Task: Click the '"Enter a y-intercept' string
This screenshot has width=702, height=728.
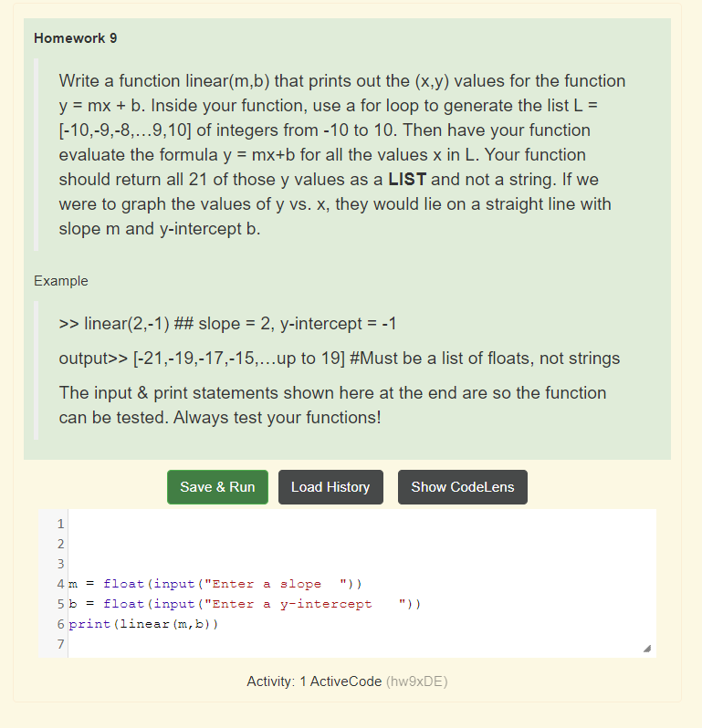Action: pyautogui.click(x=306, y=604)
